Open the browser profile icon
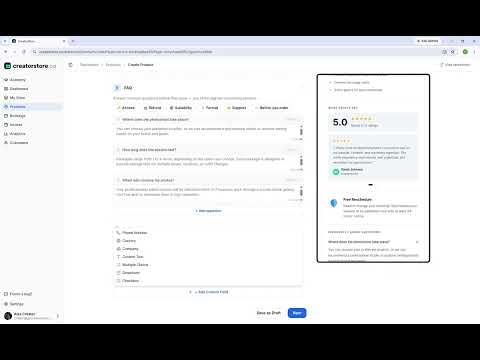The image size is (480, 360). 465,52
